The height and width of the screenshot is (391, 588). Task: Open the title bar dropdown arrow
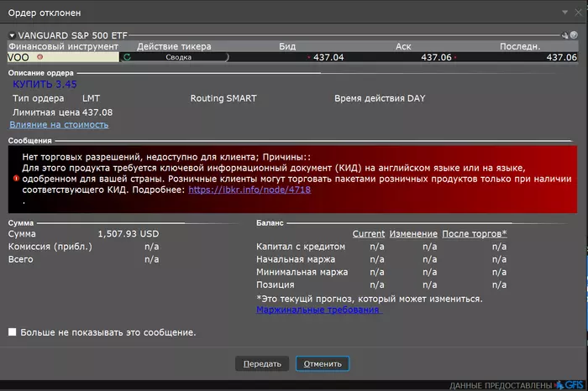(x=564, y=13)
